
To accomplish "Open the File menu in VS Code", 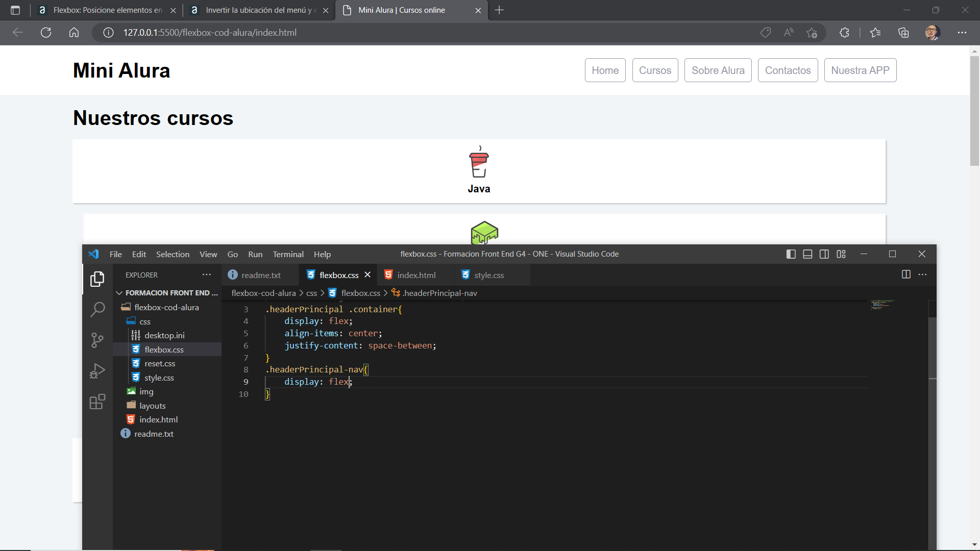I will click(x=116, y=254).
